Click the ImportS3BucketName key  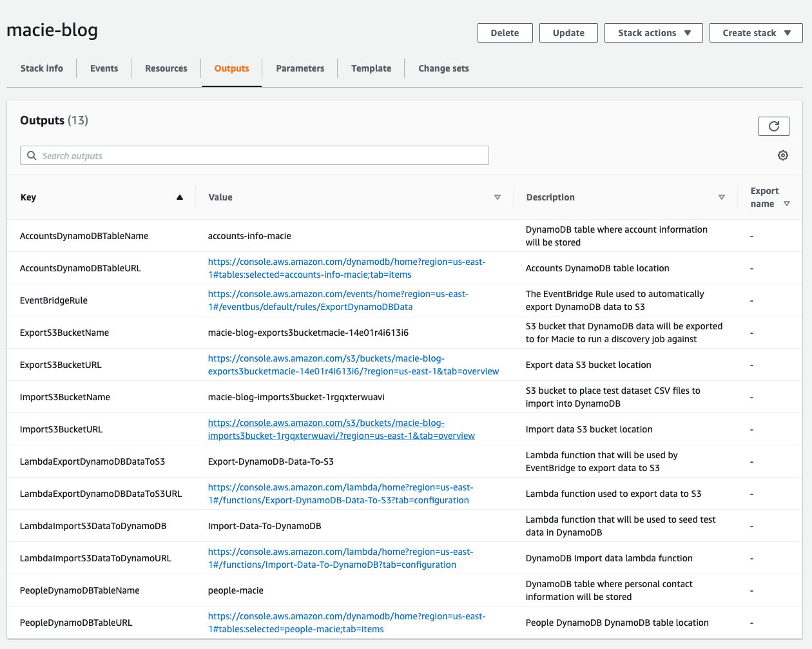tap(65, 397)
